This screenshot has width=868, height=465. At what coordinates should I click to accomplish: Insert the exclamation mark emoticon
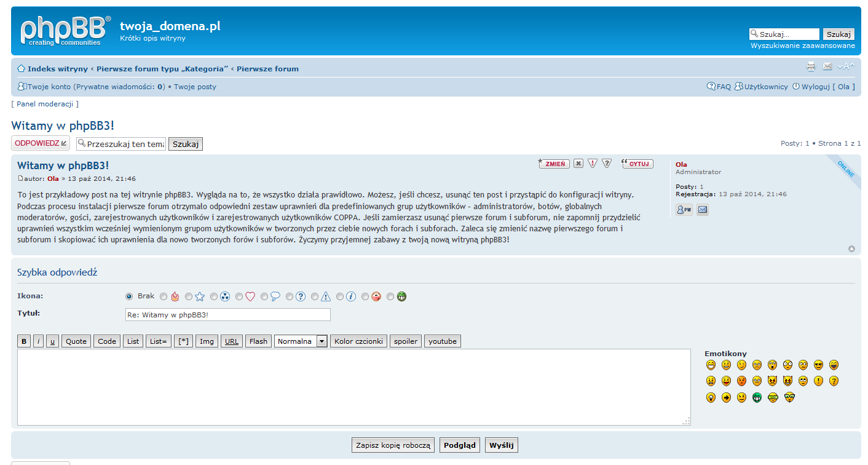819,381
